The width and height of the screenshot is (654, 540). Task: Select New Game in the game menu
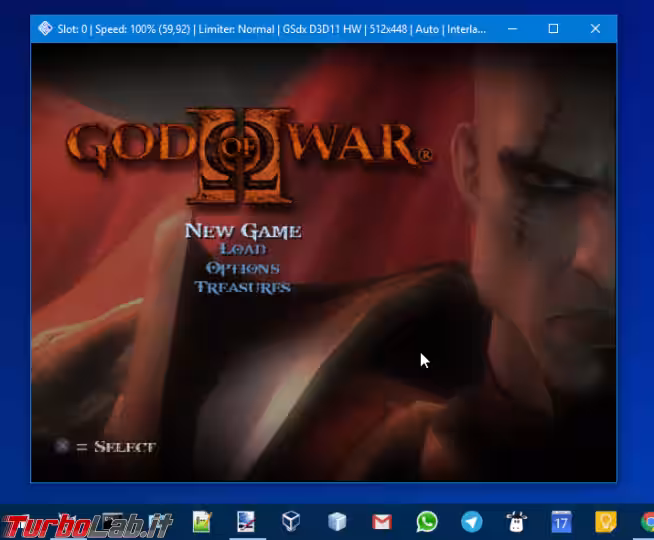click(x=243, y=231)
